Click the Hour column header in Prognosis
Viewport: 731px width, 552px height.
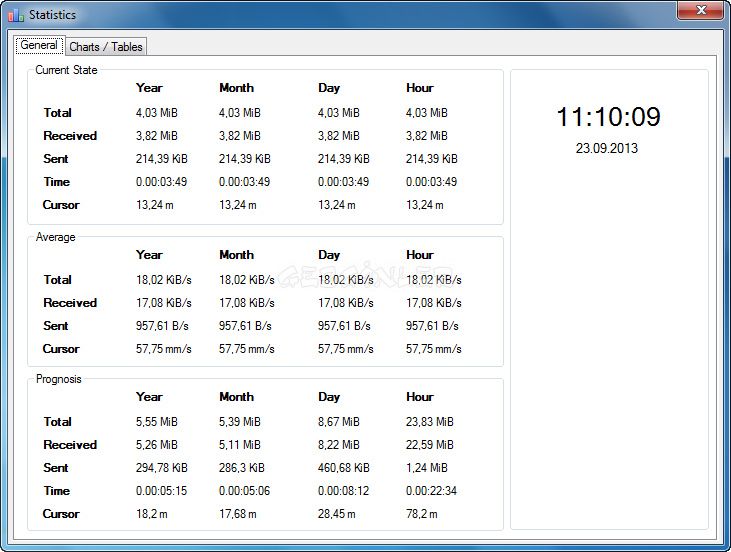420,397
